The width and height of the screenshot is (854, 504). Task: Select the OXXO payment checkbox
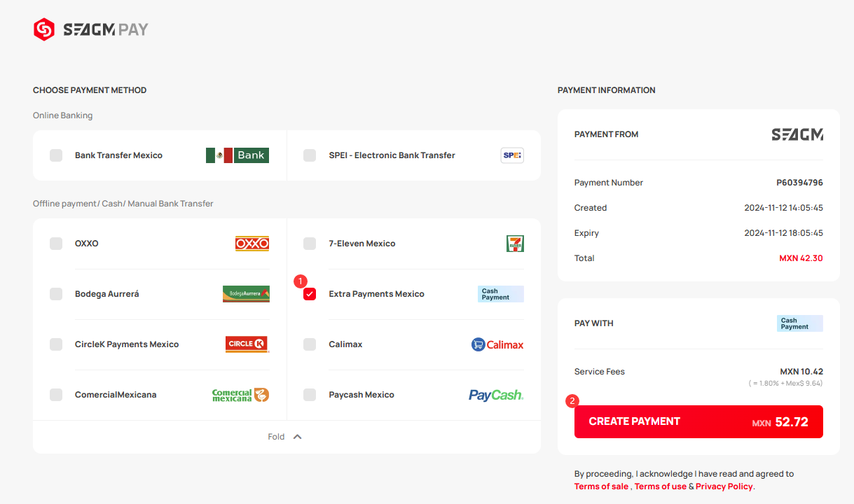pyautogui.click(x=56, y=244)
